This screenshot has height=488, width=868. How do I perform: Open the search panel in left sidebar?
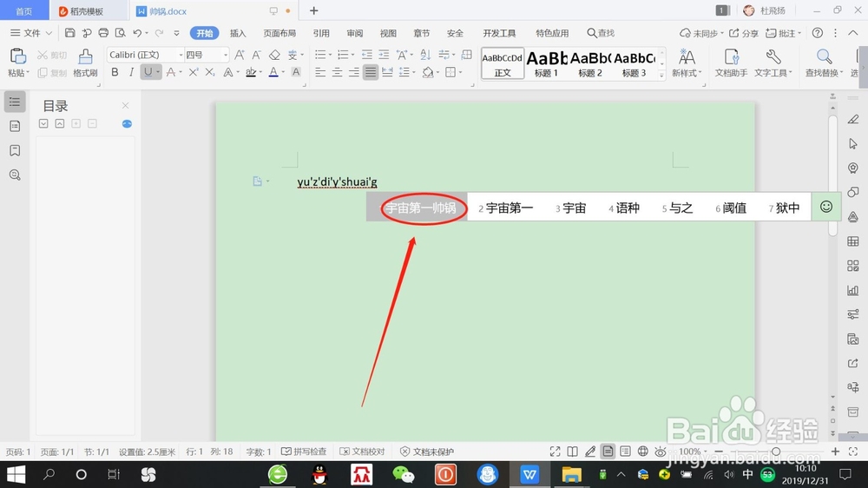click(x=15, y=175)
